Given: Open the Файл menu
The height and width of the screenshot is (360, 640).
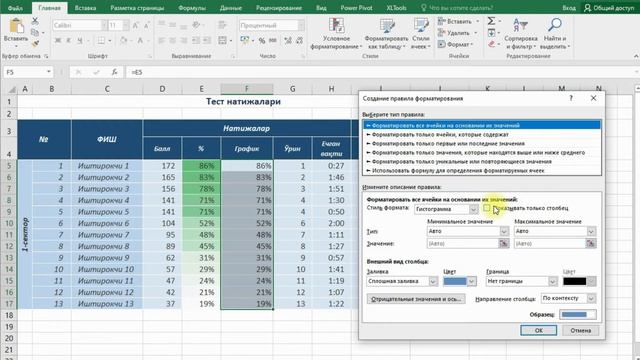Looking at the screenshot, I should pos(16,8).
